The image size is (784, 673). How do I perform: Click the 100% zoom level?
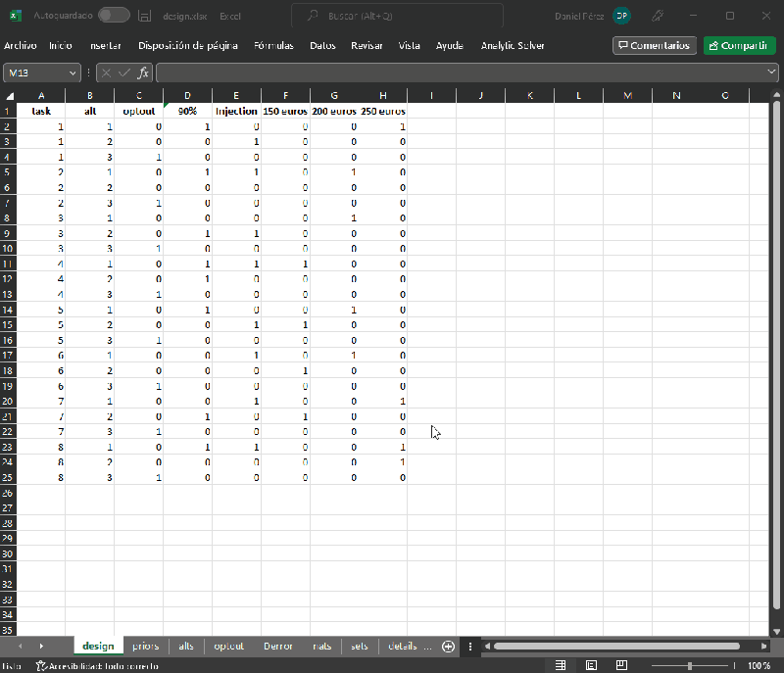759,665
